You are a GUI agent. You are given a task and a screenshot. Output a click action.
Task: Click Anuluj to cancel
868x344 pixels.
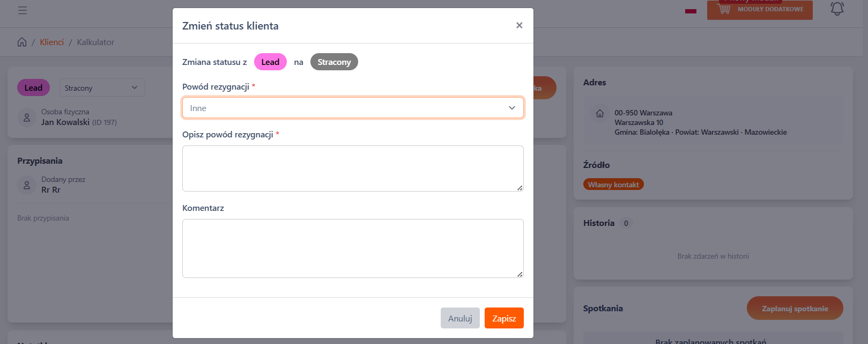coord(460,318)
